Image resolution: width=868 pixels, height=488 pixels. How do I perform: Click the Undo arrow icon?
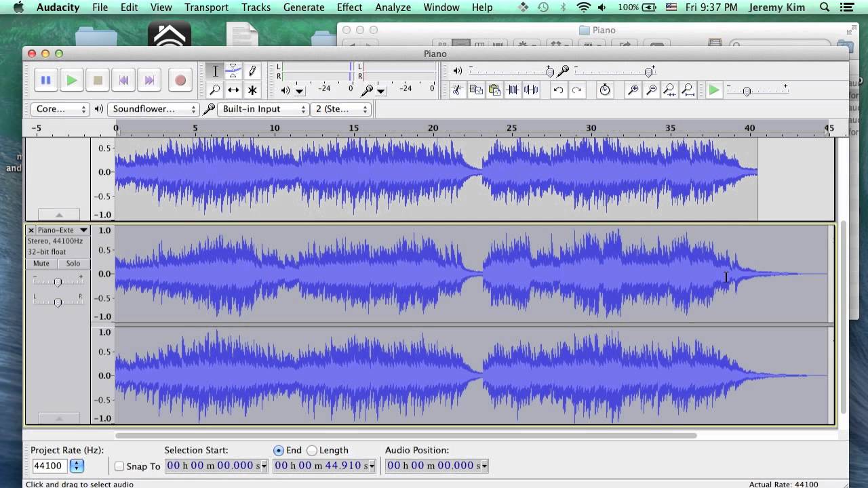coord(558,89)
